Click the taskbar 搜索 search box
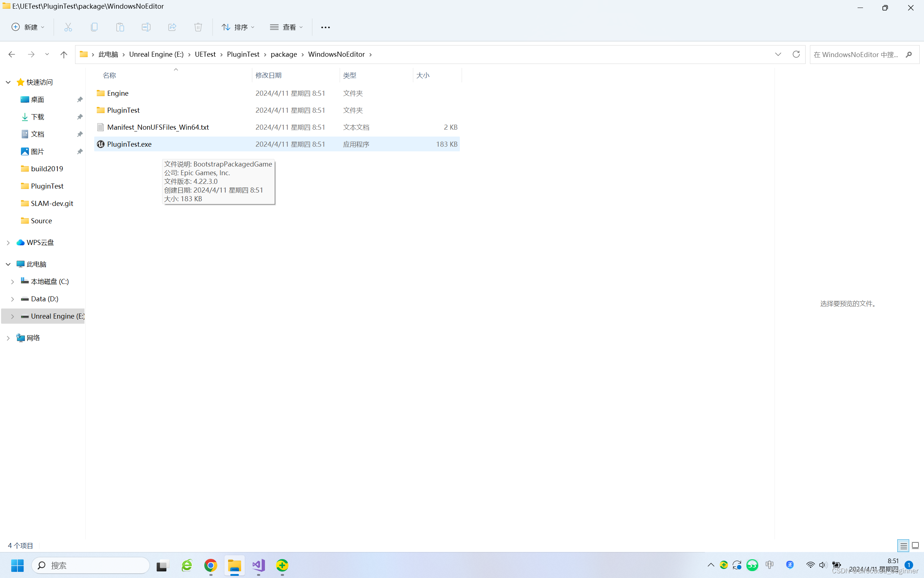 pos(91,565)
